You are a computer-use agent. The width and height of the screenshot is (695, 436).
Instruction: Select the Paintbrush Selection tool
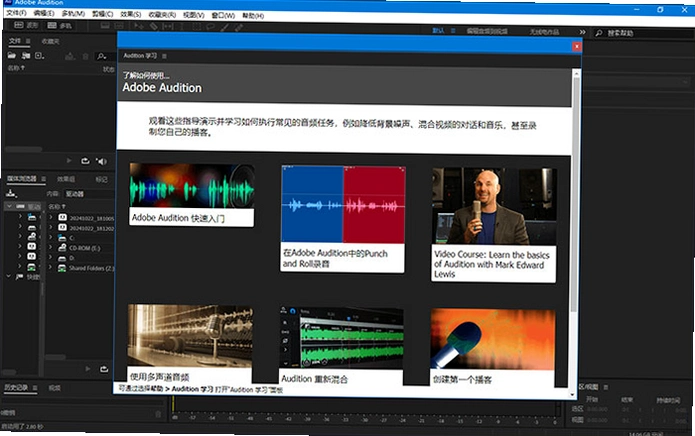225,27
